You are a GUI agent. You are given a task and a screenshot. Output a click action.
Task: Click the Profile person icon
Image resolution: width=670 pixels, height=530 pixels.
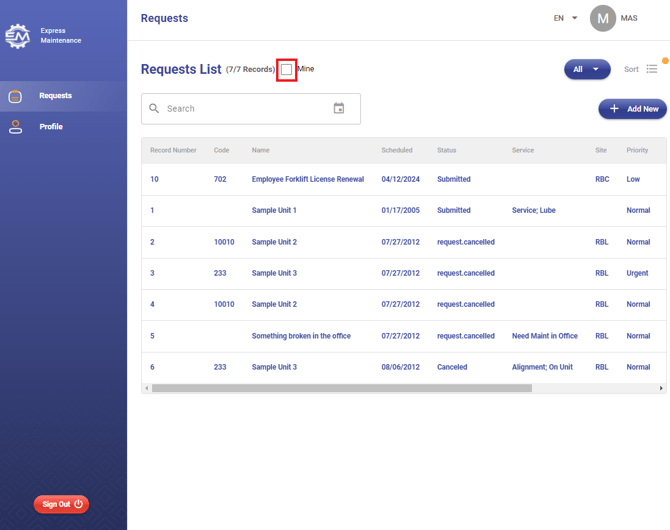tap(15, 127)
